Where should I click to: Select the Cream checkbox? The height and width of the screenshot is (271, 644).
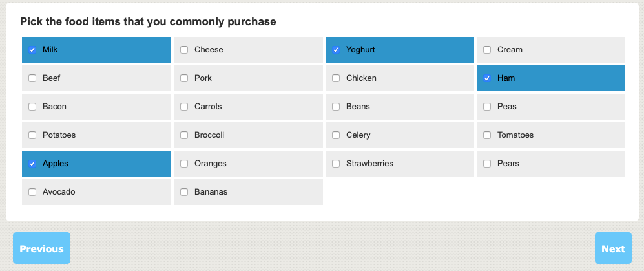[487, 50]
